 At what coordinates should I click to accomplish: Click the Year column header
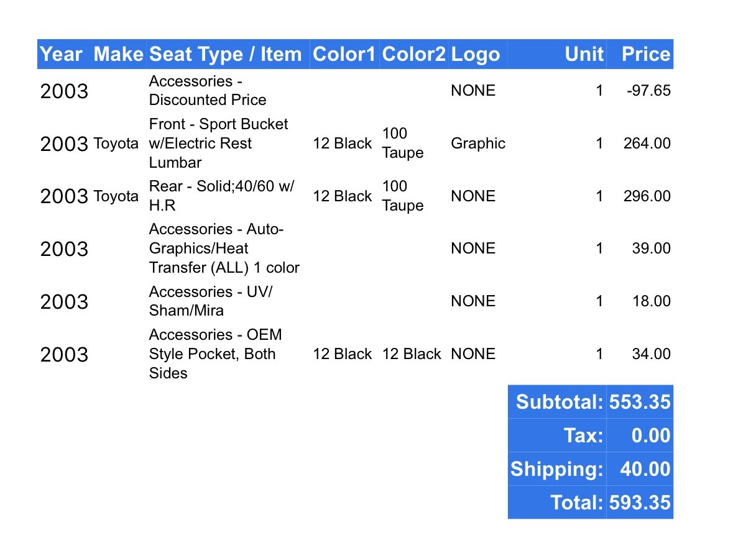pyautogui.click(x=61, y=54)
